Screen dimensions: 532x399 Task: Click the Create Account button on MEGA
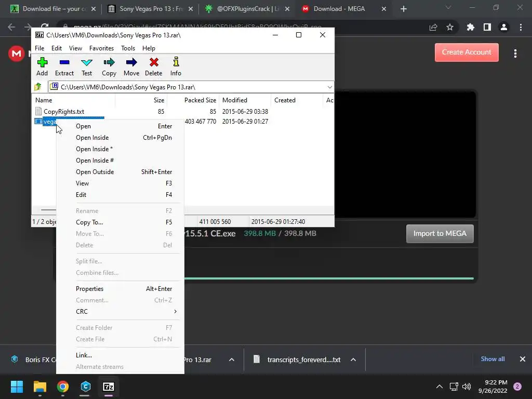[x=467, y=52]
